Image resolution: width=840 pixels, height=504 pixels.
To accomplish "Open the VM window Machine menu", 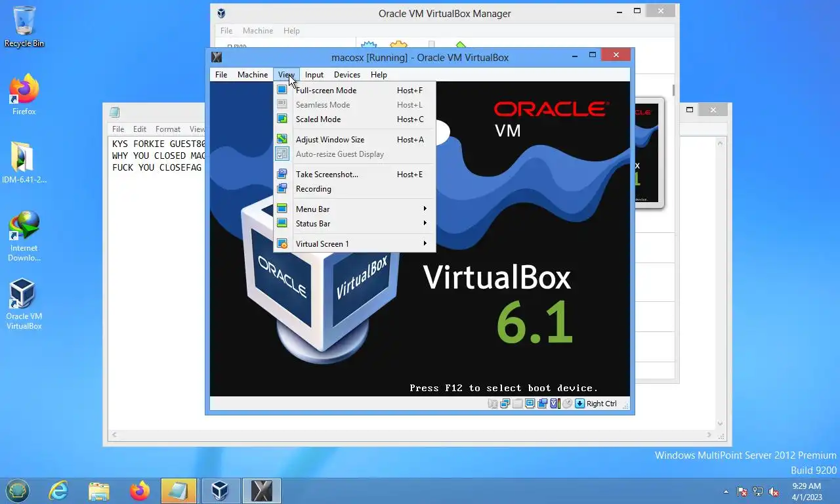I will [x=253, y=75].
